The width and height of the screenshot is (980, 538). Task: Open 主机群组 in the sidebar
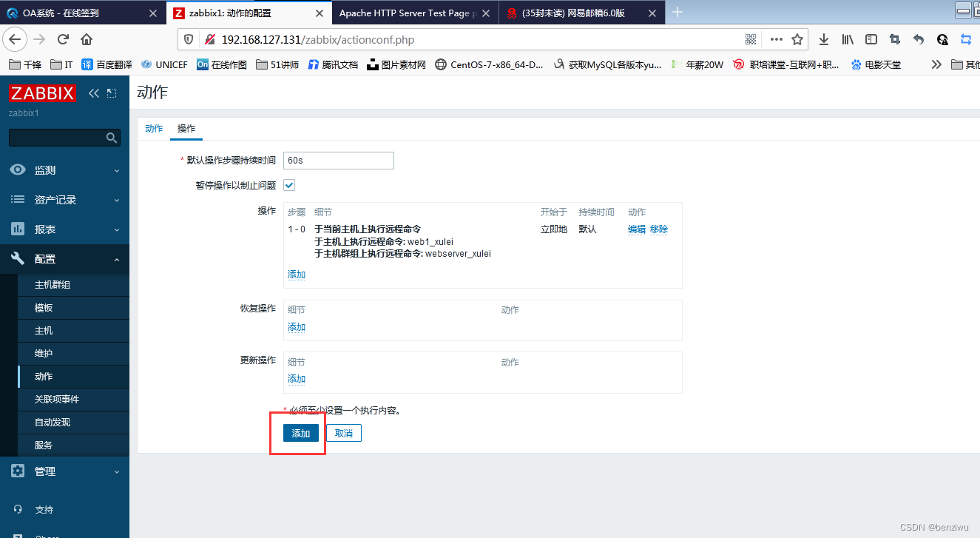coord(73,285)
